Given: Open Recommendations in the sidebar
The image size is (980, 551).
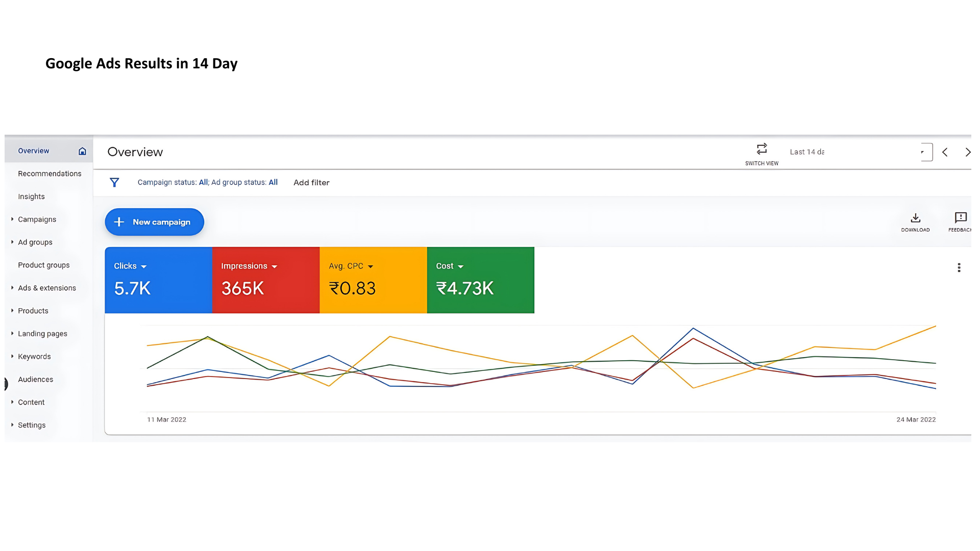Looking at the screenshot, I should click(x=50, y=174).
